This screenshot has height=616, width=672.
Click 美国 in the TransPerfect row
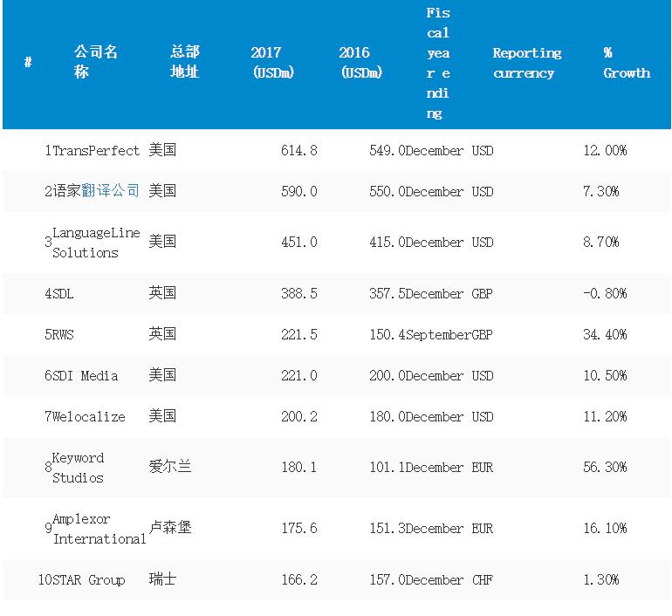click(x=162, y=150)
